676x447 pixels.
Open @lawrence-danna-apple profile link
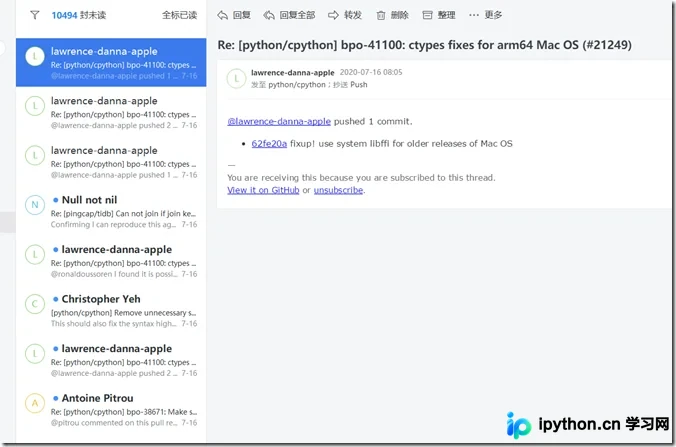[x=279, y=122]
